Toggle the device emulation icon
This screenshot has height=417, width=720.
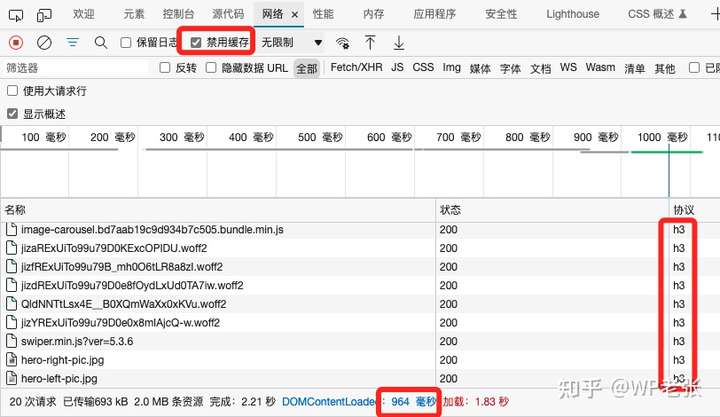coord(44,16)
